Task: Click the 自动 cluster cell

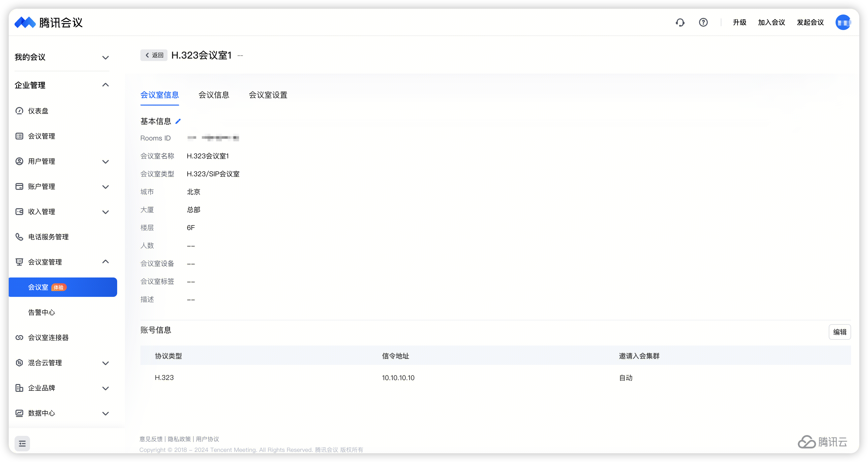Action: click(626, 378)
